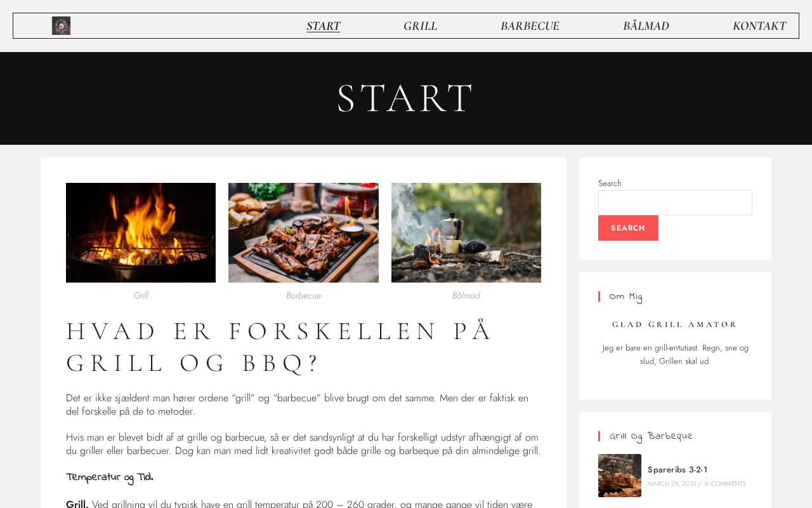Image resolution: width=812 pixels, height=508 pixels.
Task: Click the Glad Grill Amatør heading
Action: pyautogui.click(x=675, y=324)
